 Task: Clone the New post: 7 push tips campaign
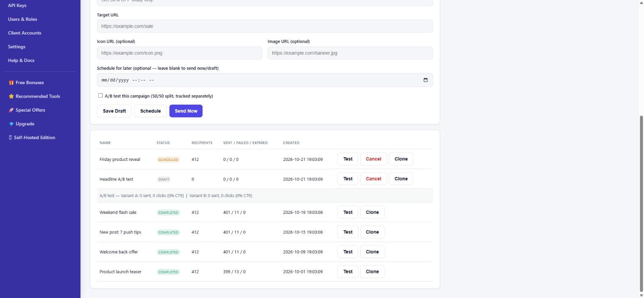pyautogui.click(x=372, y=232)
